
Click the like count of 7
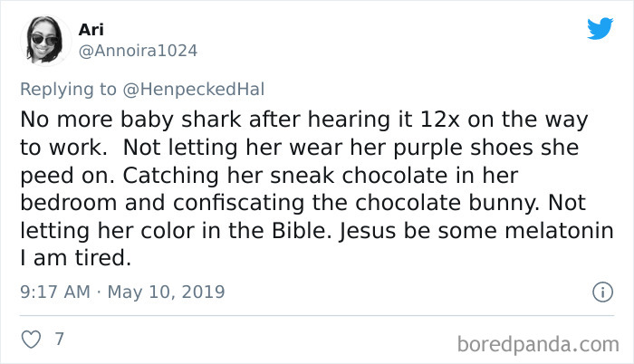[60, 340]
